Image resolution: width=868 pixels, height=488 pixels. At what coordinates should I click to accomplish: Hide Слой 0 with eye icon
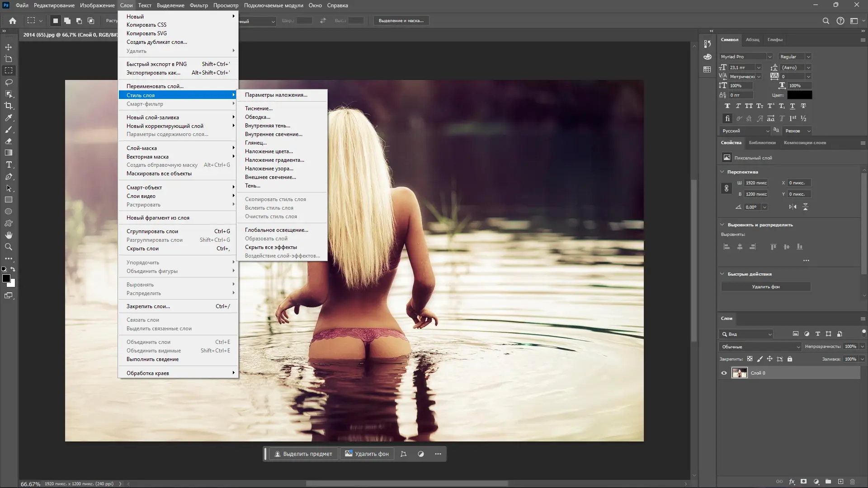[724, 373]
